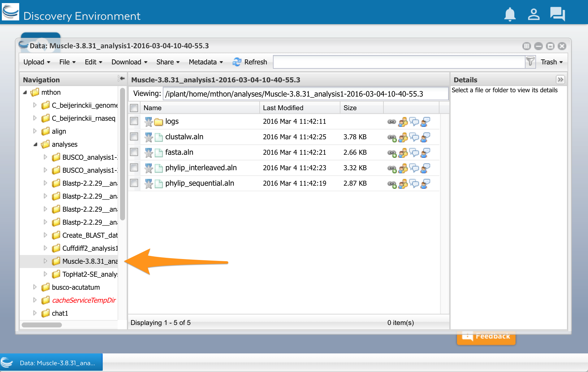Expand the C_beijerinckii_genome folder
Viewport: 588px width, 372px height.
click(35, 105)
